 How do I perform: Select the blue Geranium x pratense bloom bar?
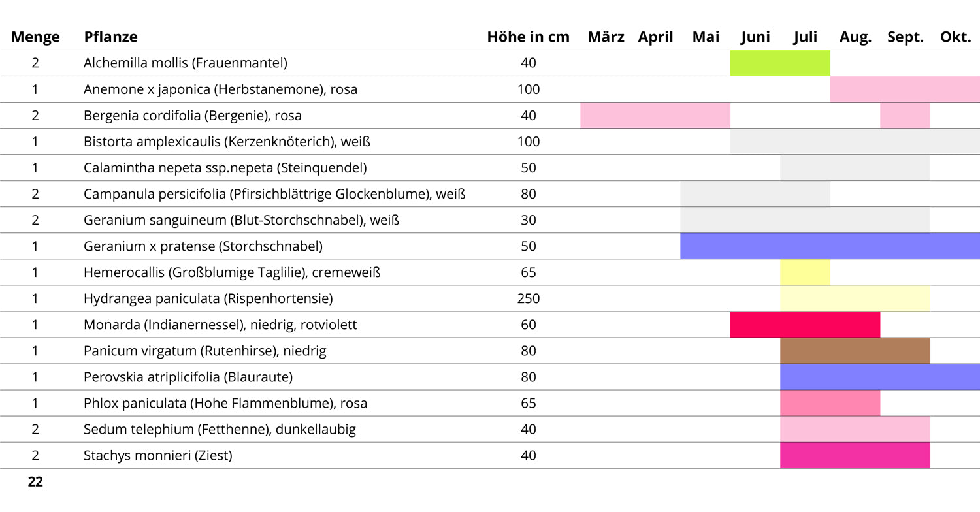[x=830, y=246]
